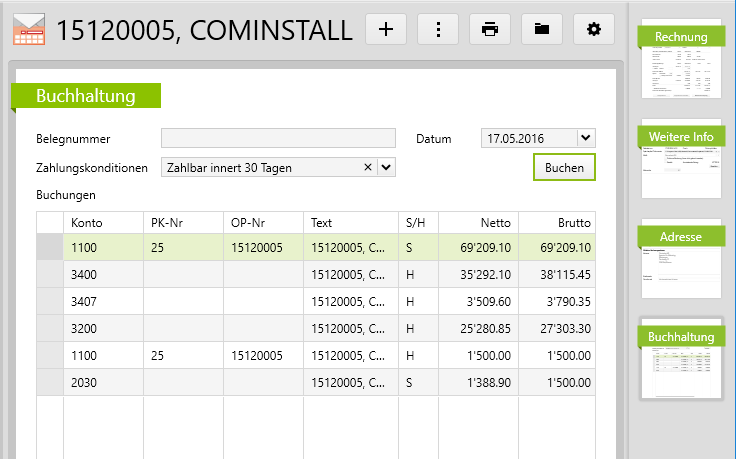Open settings with the gear icon
The width and height of the screenshot is (736, 459).
click(x=594, y=29)
